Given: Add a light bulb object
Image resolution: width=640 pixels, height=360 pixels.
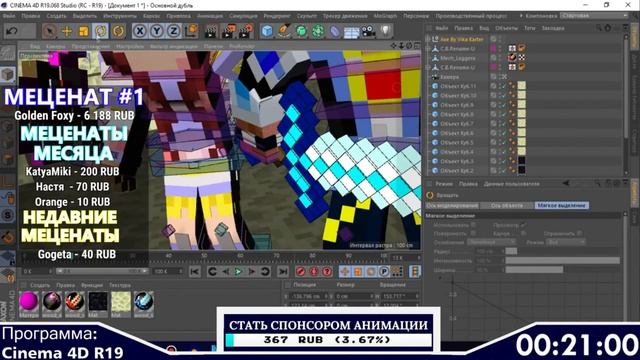Looking at the screenshot, I should [385, 31].
